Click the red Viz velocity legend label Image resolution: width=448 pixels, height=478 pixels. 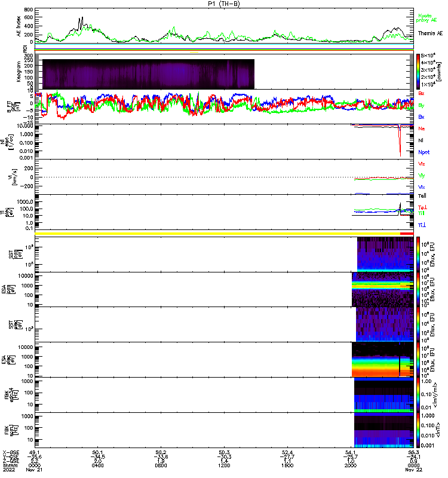[x=421, y=163]
